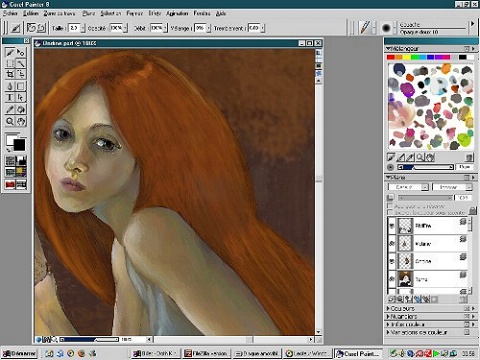Adjust the Mélangeur brush size slider
The width and height of the screenshot is (480, 360).
click(x=426, y=167)
